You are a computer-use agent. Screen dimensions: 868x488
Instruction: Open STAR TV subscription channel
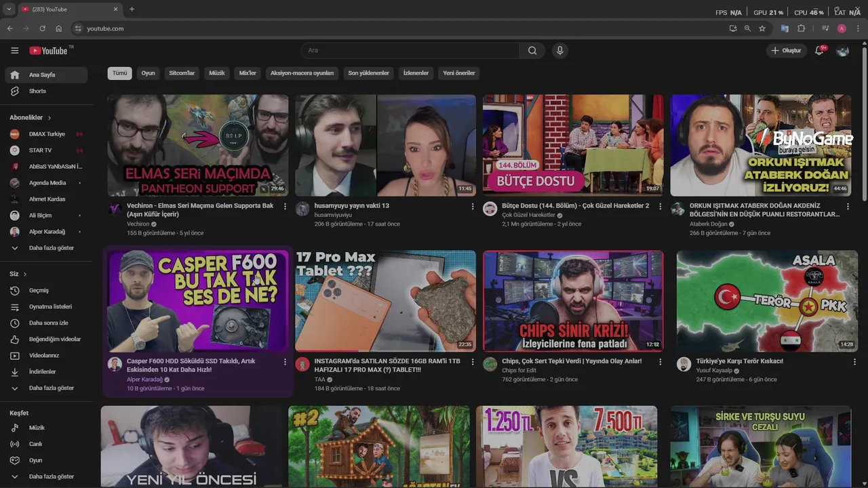coord(45,150)
